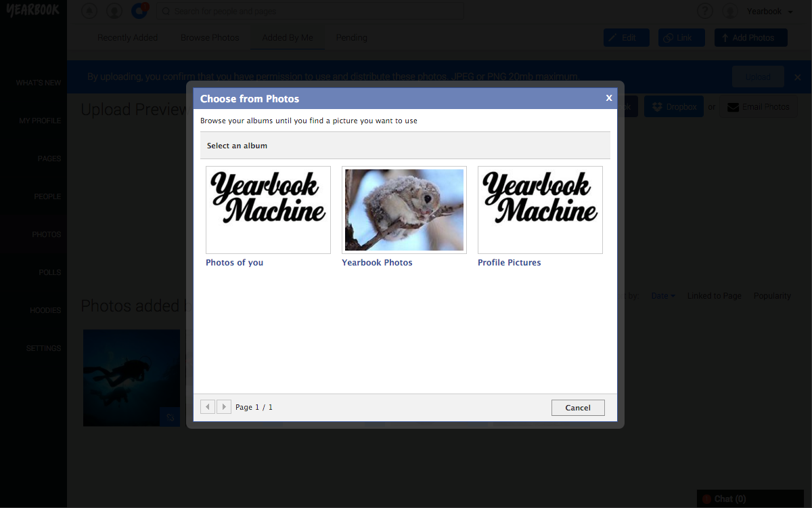This screenshot has height=508, width=812.
Task: Click the Link button in the toolbar
Action: click(681, 38)
